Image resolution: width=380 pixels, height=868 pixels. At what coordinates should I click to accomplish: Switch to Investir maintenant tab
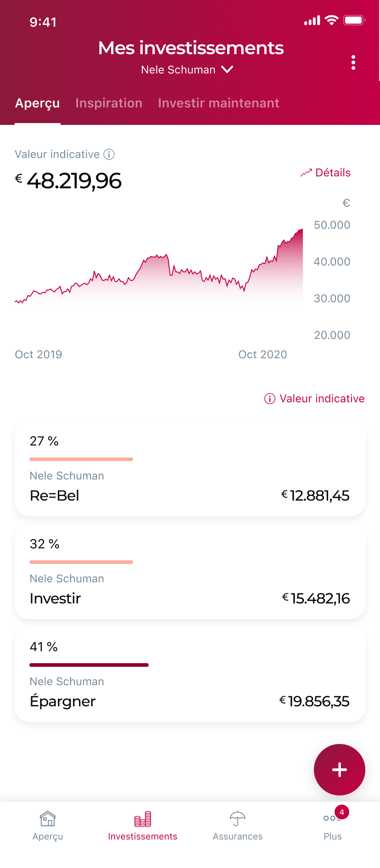(x=218, y=103)
